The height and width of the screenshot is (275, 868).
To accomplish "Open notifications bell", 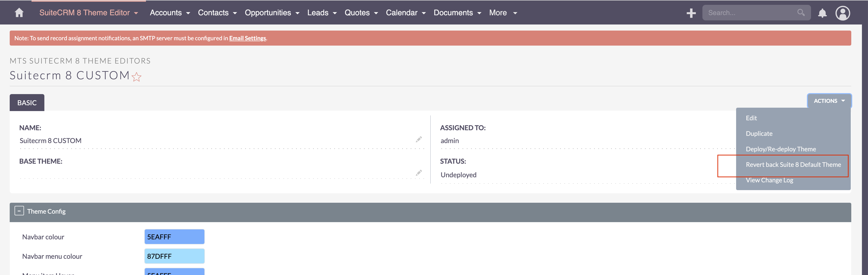I will click(822, 13).
